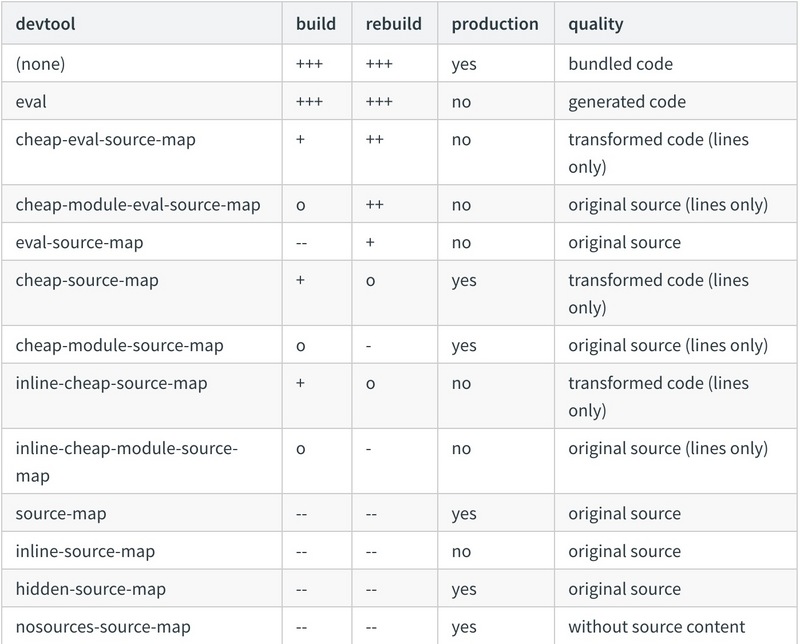The image size is (800, 644).
Task: Select cheap-module-source-map in the table
Action: click(119, 345)
